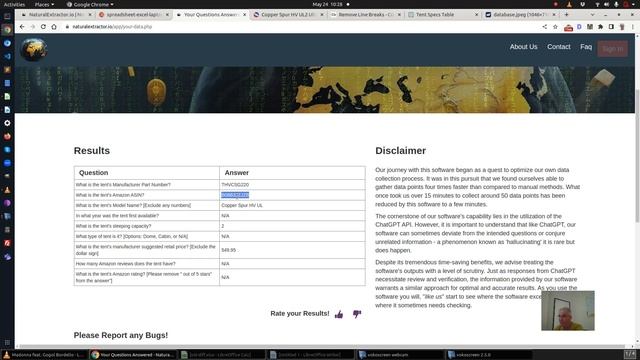The width and height of the screenshot is (640, 360).
Task: Launch Visual Studio Code from the dock
Action: (7, 56)
